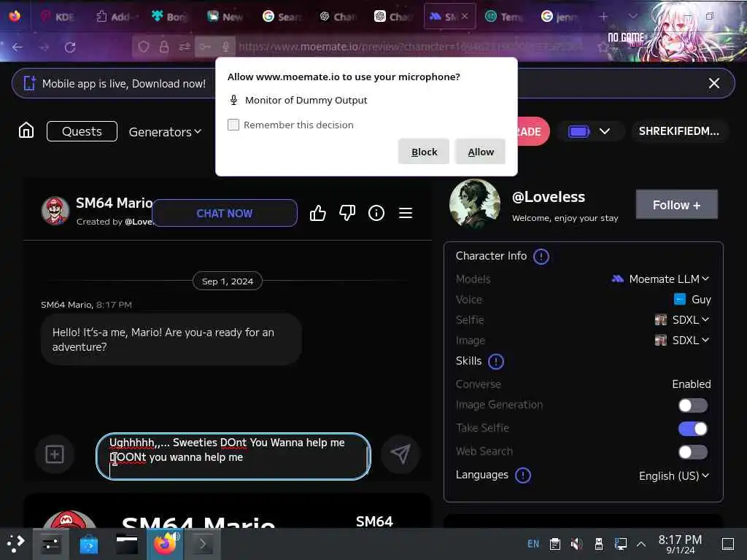Toggle Web Search skill
Image resolution: width=747 pixels, height=560 pixels.
(693, 452)
